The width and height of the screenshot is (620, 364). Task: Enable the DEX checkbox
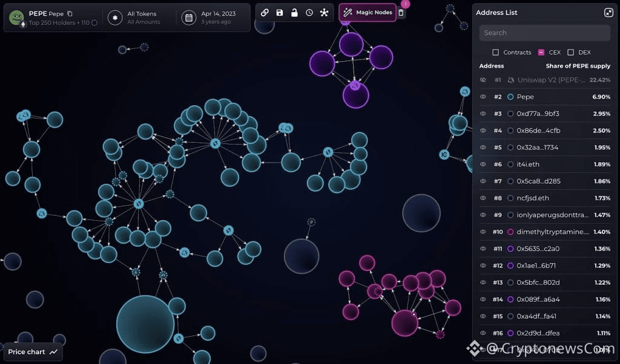[570, 52]
